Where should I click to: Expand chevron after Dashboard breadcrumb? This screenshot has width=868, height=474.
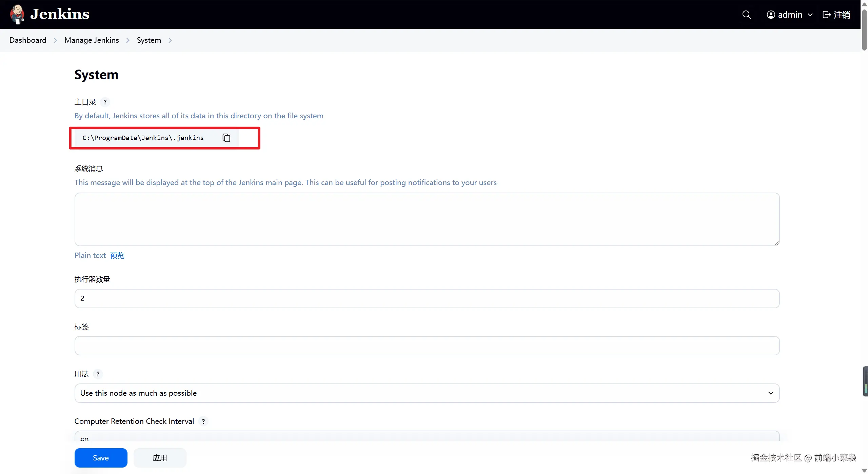[55, 40]
